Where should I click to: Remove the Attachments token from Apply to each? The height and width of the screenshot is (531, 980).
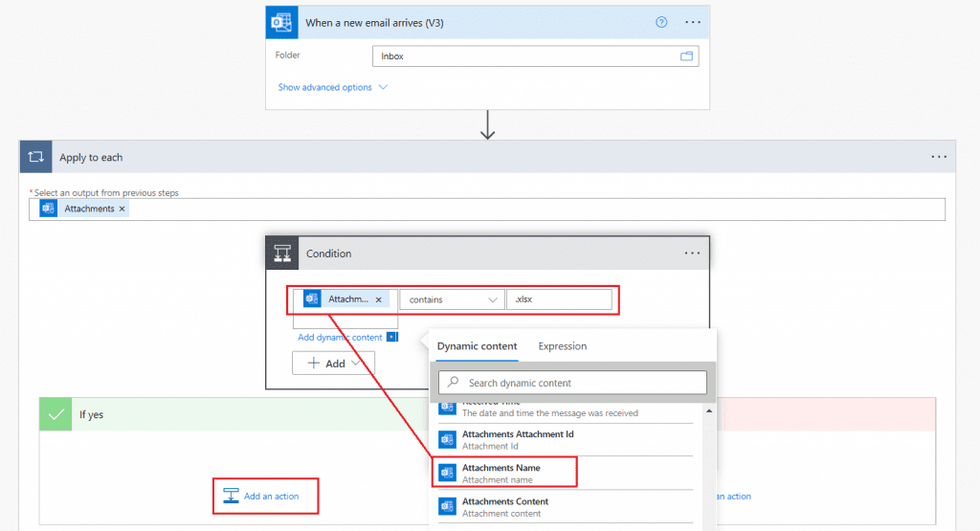click(122, 209)
